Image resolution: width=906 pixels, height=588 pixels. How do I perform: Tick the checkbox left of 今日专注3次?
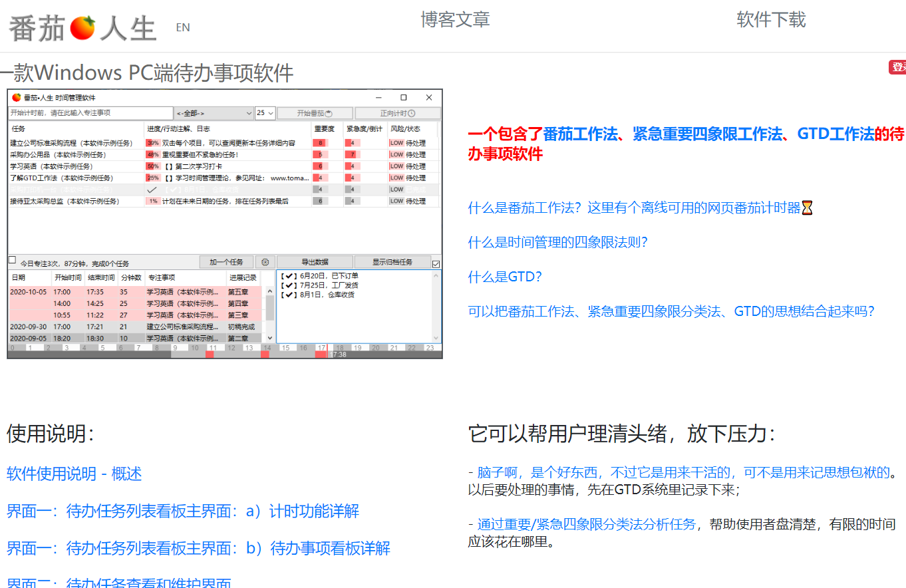(x=12, y=260)
